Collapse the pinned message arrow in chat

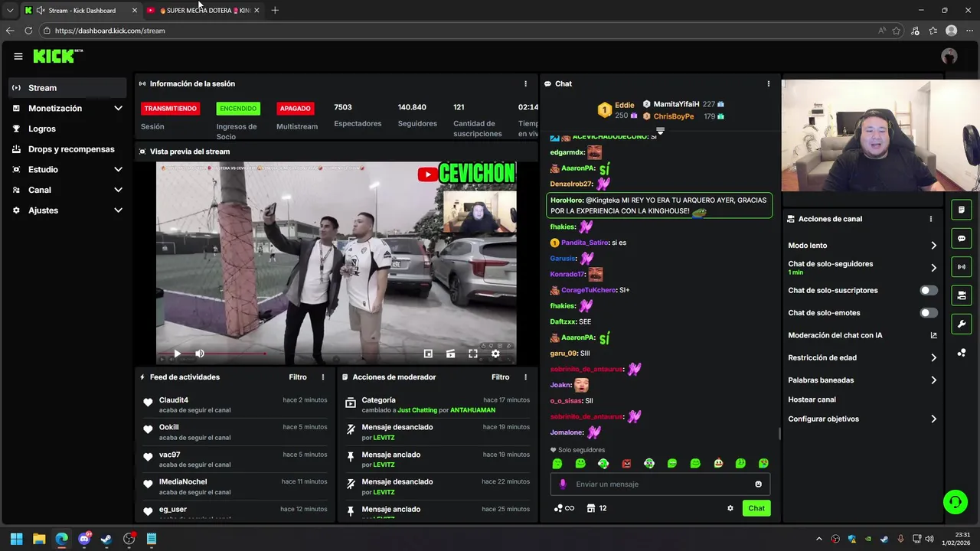[x=660, y=132]
